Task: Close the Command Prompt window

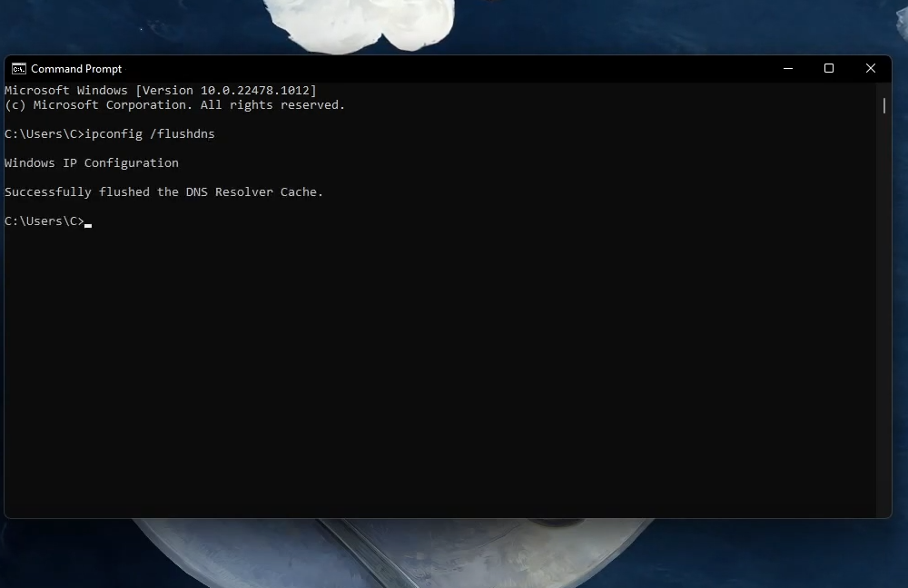Action: [x=871, y=68]
